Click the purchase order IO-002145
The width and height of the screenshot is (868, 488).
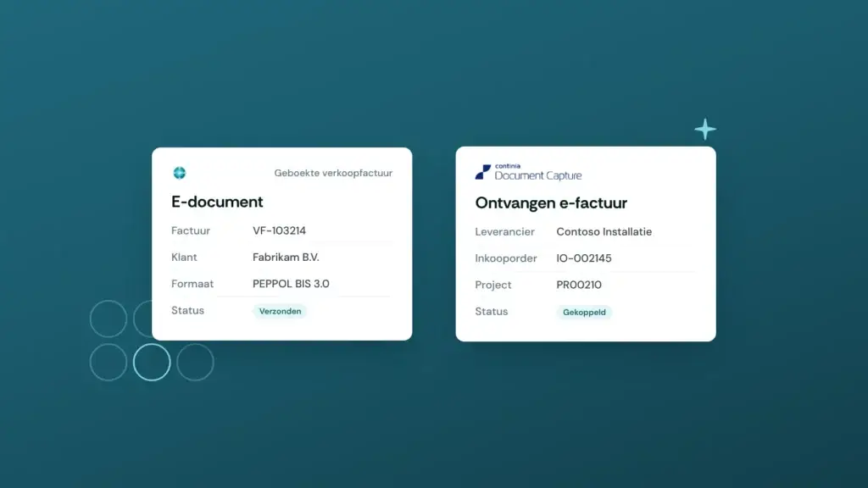(x=583, y=258)
